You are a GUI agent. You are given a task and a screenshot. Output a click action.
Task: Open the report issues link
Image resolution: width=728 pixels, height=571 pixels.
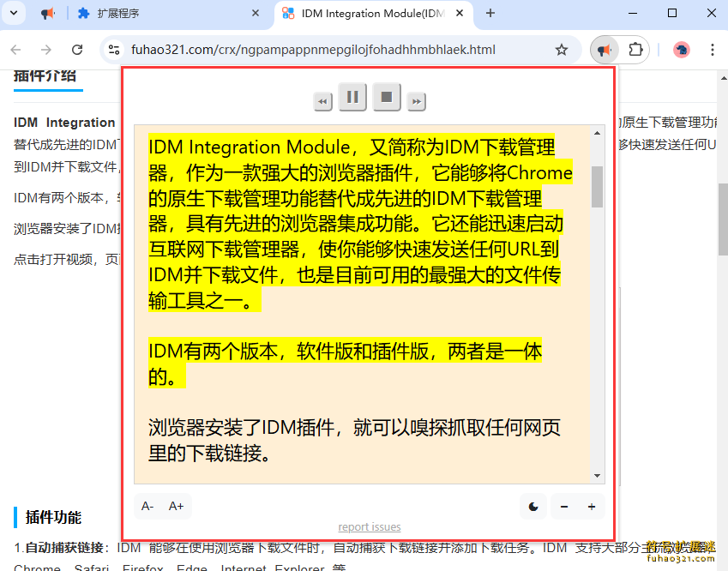point(370,527)
